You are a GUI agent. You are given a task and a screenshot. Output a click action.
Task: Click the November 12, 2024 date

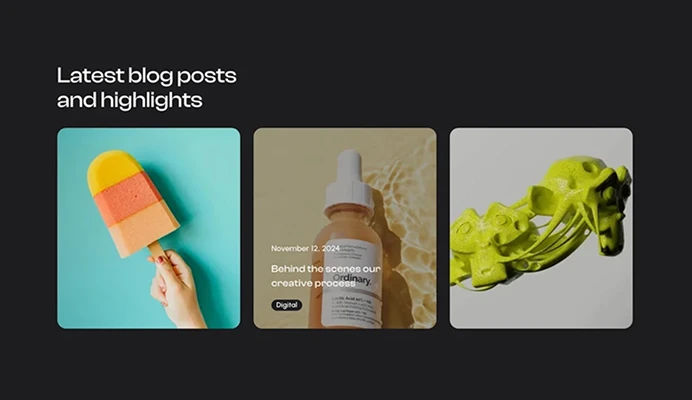click(305, 249)
